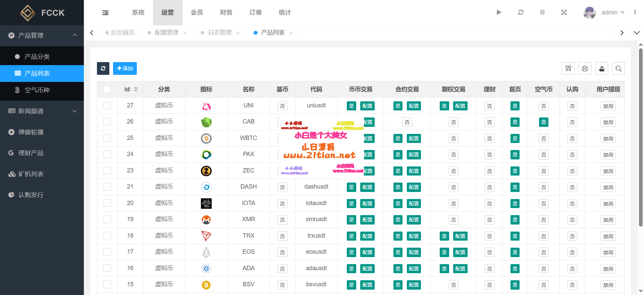Check the select-all header checkbox
This screenshot has height=295, width=644.
(107, 89)
